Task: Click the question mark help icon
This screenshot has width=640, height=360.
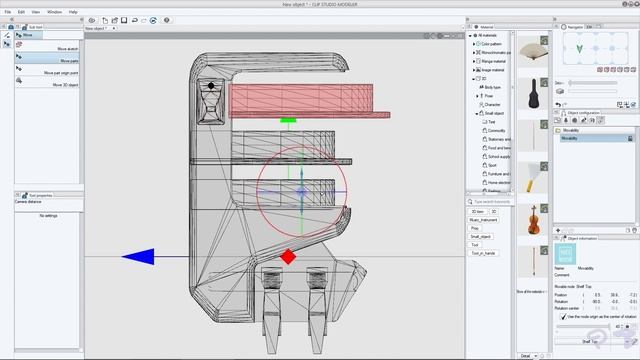Action: point(167,20)
